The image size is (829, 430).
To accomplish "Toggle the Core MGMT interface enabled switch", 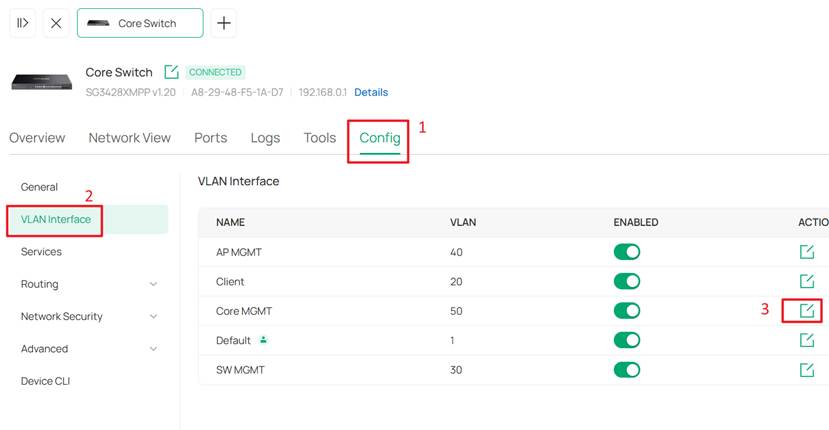I will click(627, 310).
